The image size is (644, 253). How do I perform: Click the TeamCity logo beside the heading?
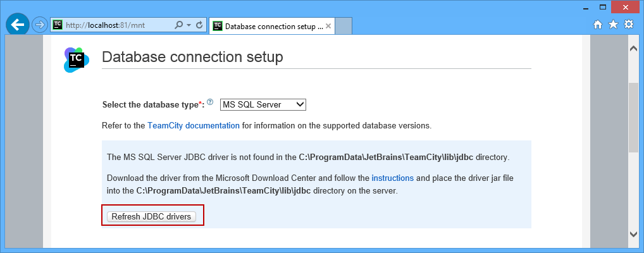(76, 59)
